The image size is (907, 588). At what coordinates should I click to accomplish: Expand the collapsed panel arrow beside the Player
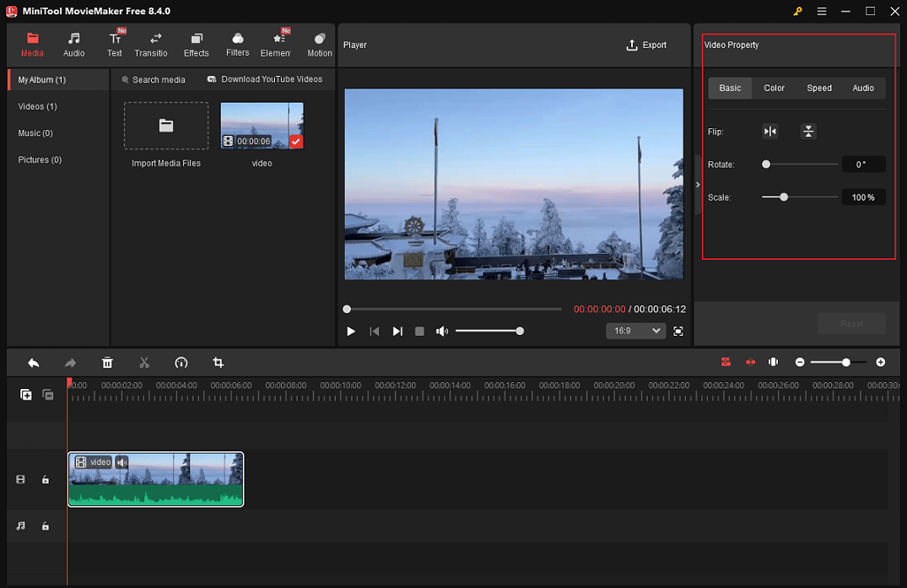[x=697, y=184]
